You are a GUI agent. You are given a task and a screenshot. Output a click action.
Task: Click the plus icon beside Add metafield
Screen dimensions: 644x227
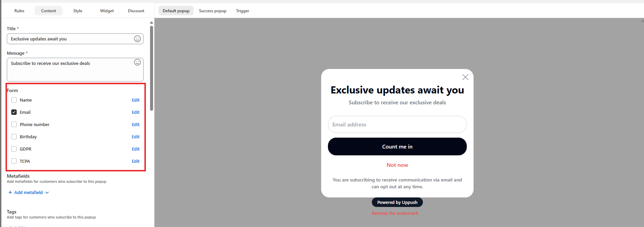[x=10, y=192]
